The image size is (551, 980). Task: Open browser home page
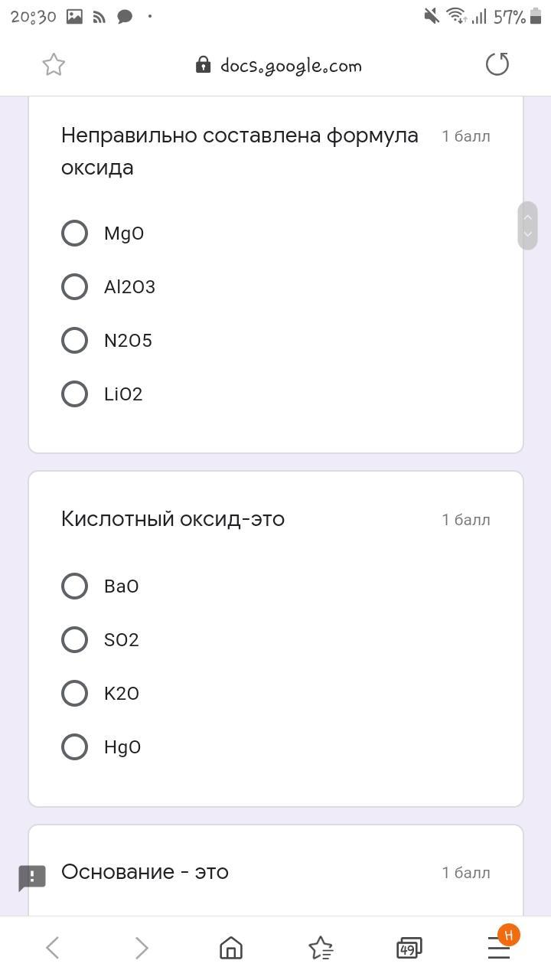[231, 948]
